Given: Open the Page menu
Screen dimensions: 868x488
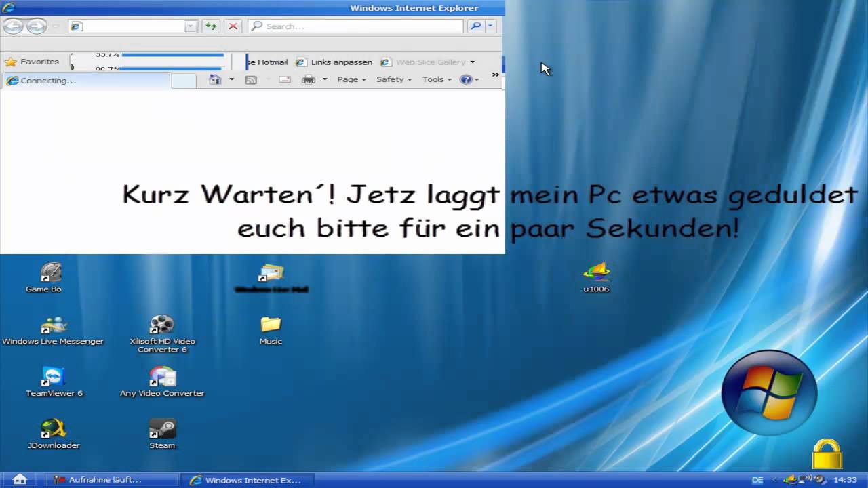Looking at the screenshot, I should [351, 79].
